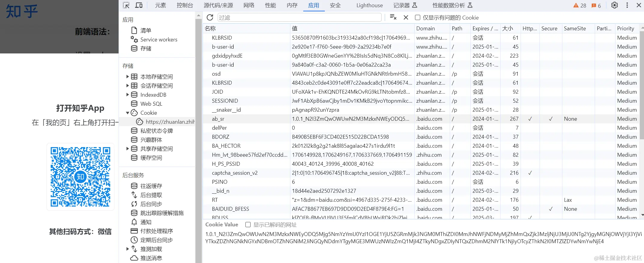Switch to the 控制台 tab

tap(185, 5)
